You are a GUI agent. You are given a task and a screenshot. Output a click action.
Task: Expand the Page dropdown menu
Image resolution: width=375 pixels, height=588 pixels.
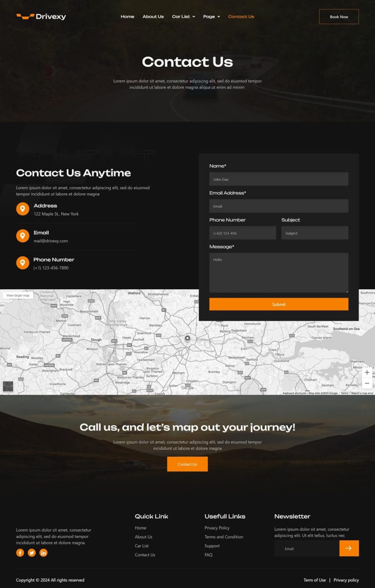coord(211,16)
